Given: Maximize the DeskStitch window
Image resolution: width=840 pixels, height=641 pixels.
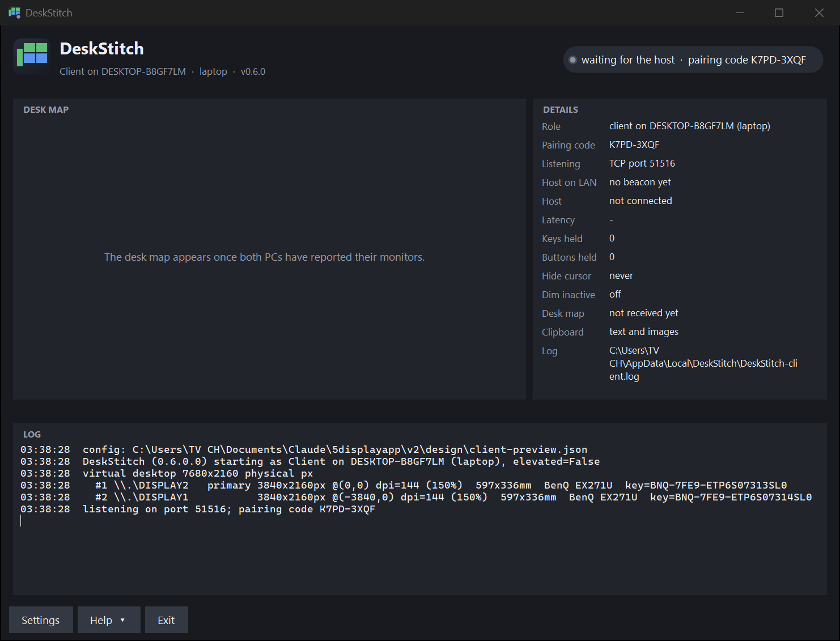Looking at the screenshot, I should (x=779, y=12).
